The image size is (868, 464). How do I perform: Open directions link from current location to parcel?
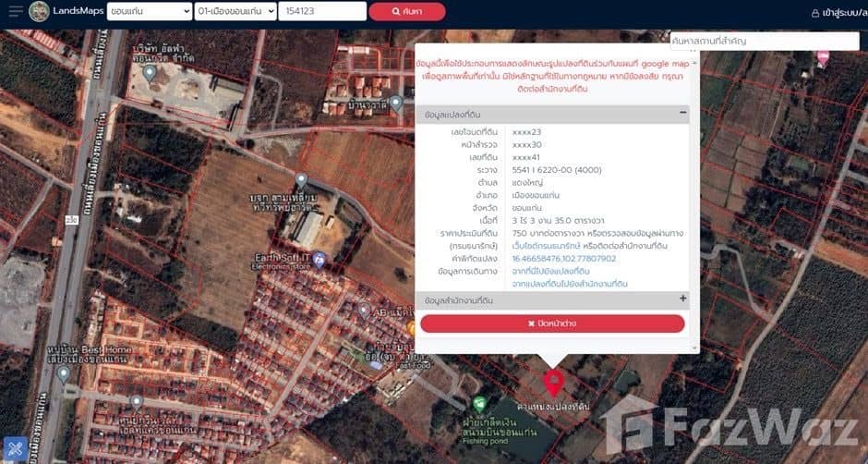[x=550, y=271]
